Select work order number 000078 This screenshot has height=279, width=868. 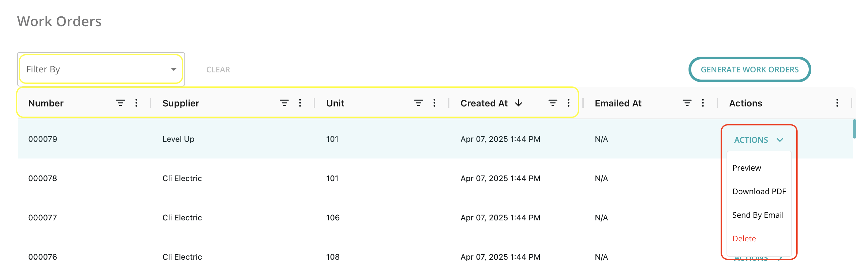[43, 178]
